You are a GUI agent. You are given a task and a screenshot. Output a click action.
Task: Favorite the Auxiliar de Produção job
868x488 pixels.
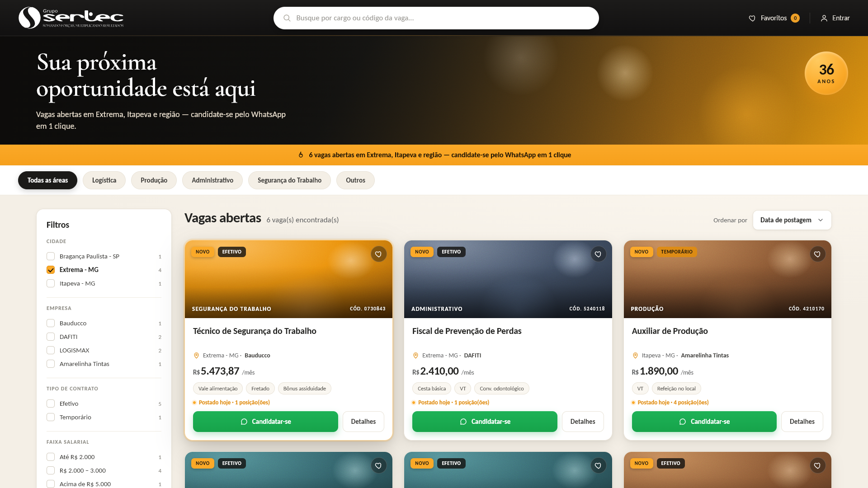coord(817,254)
